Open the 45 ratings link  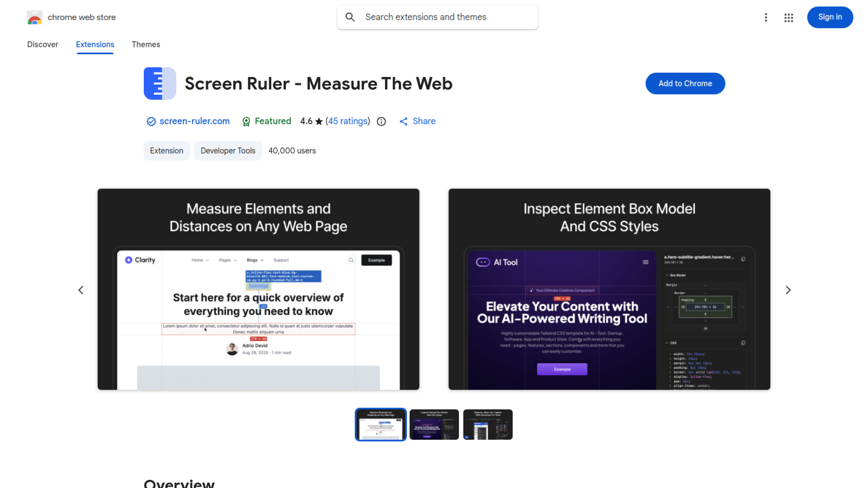click(348, 121)
